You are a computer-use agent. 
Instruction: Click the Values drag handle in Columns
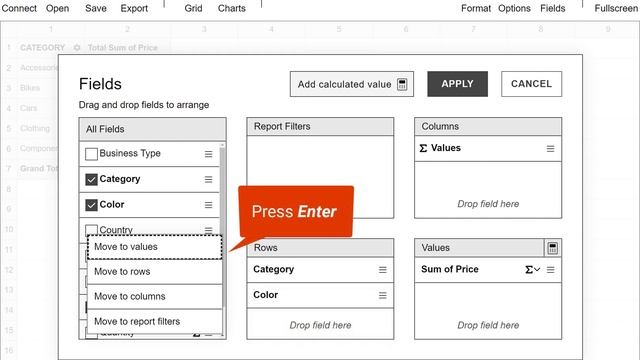pos(551,149)
